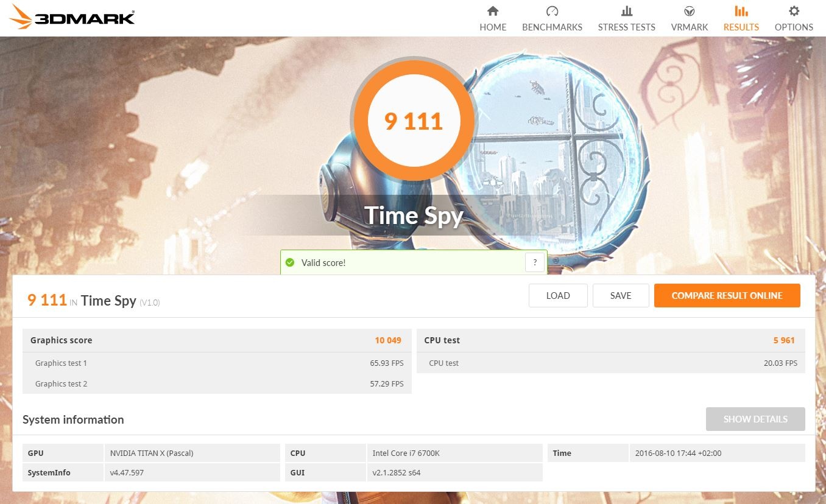
Task: Open the HOME tab
Action: [x=493, y=18]
